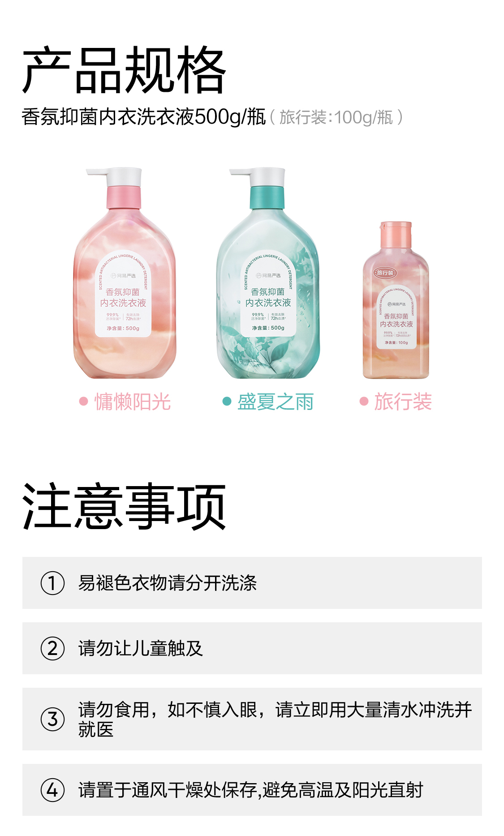The height and width of the screenshot is (836, 504).
Task: Click the circled number 3 icon
Action: pos(52,719)
